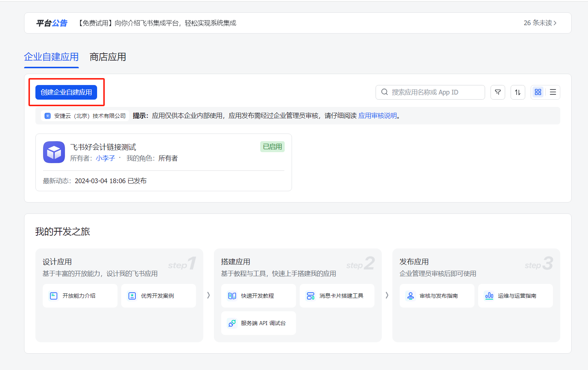Click the 26 条未读 unread count
The width and height of the screenshot is (588, 370).
(538, 23)
